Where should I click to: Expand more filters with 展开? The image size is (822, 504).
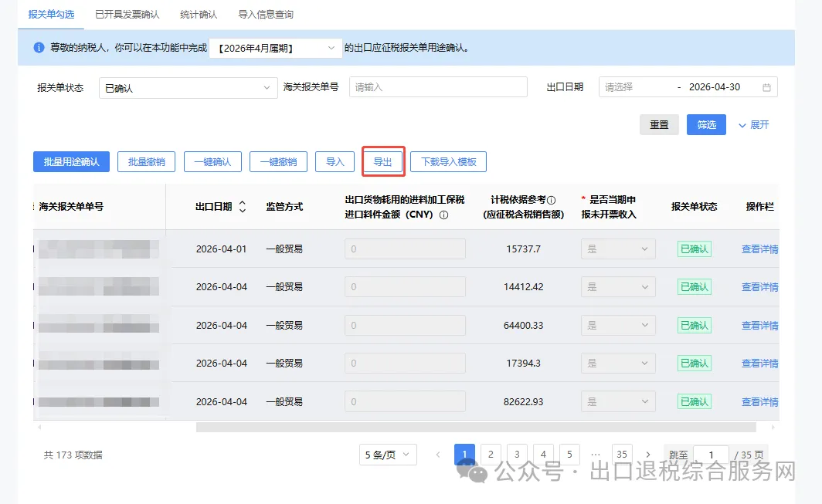tap(754, 125)
